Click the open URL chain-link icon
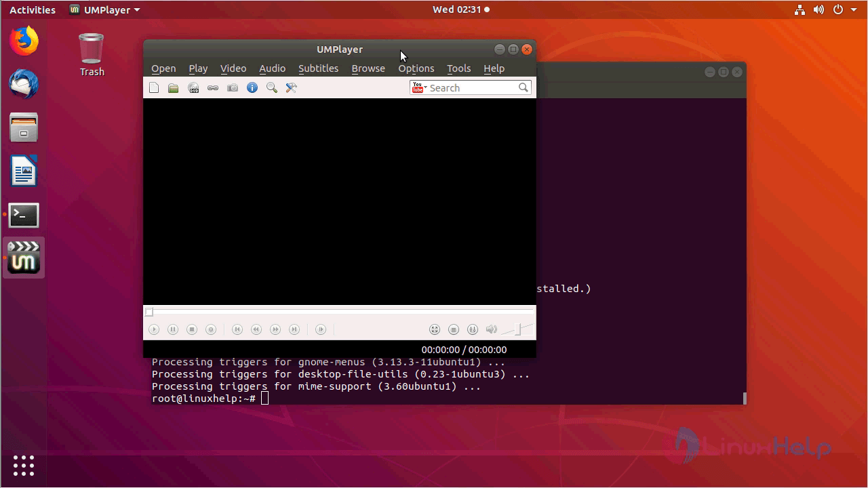This screenshot has width=868, height=488. click(213, 88)
